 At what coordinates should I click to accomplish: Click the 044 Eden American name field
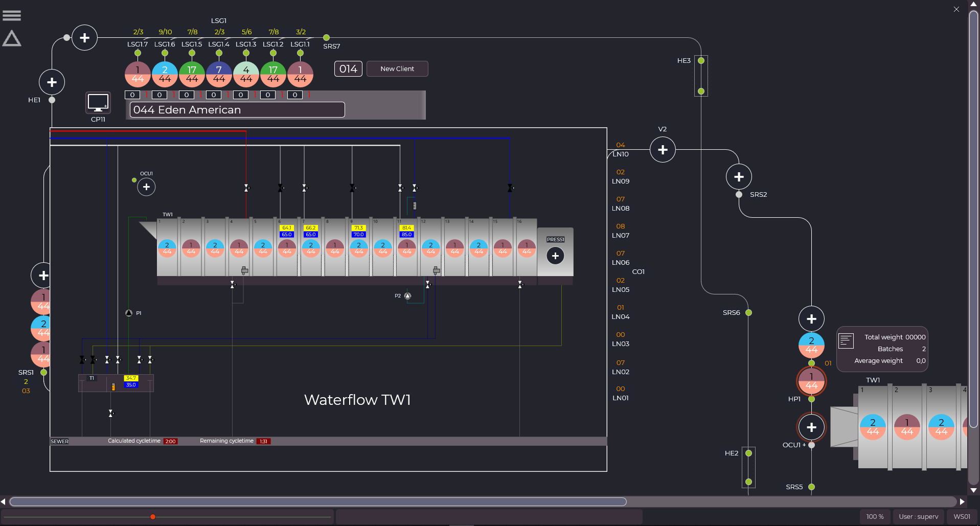tap(237, 110)
